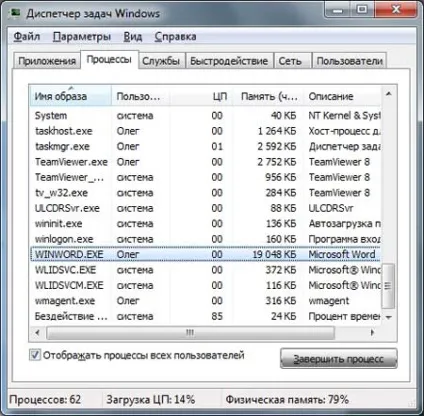Viewport: 424px width, 416px height.
Task: Click the horizontal scrollbar thumb
Action: tap(190, 332)
